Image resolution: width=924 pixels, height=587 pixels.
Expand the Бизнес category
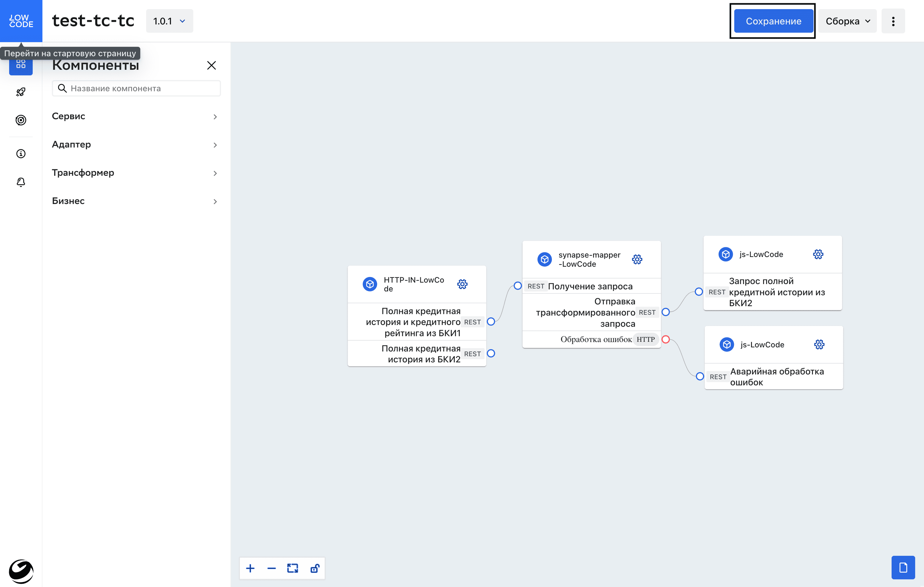[136, 201]
